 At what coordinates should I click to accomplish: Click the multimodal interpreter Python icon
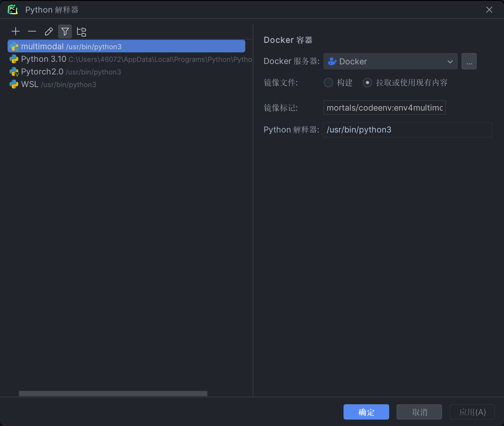pos(14,47)
